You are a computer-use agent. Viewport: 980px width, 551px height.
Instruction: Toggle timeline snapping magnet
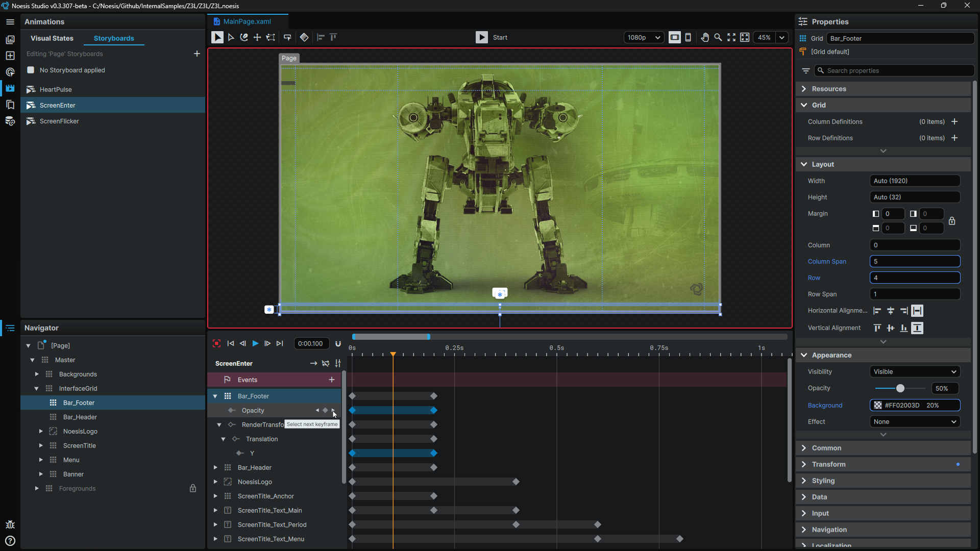(x=338, y=343)
